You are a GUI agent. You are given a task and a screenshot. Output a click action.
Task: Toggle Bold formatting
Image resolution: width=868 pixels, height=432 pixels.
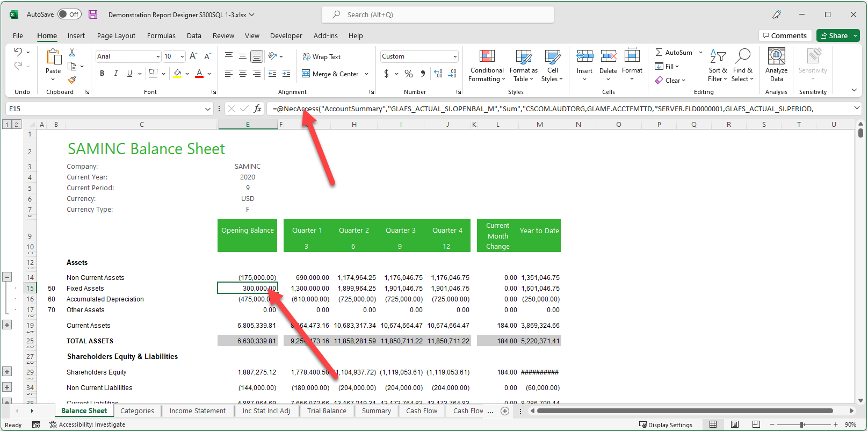point(102,74)
